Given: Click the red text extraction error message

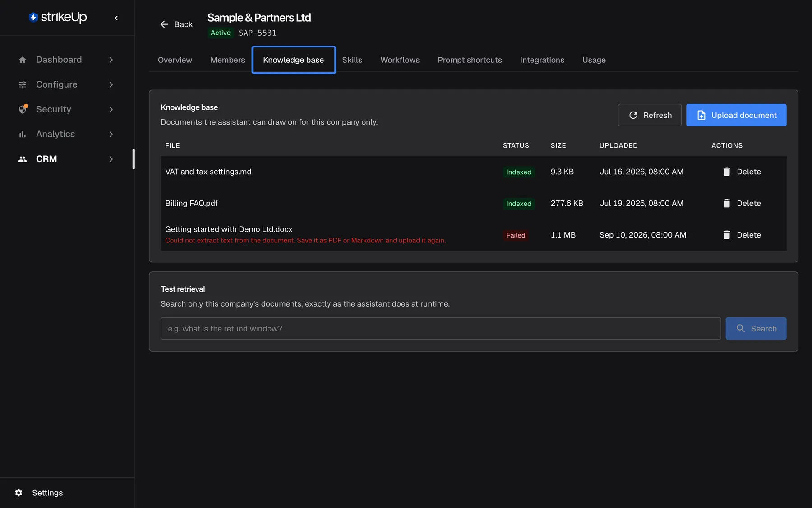Looking at the screenshot, I should point(305,241).
